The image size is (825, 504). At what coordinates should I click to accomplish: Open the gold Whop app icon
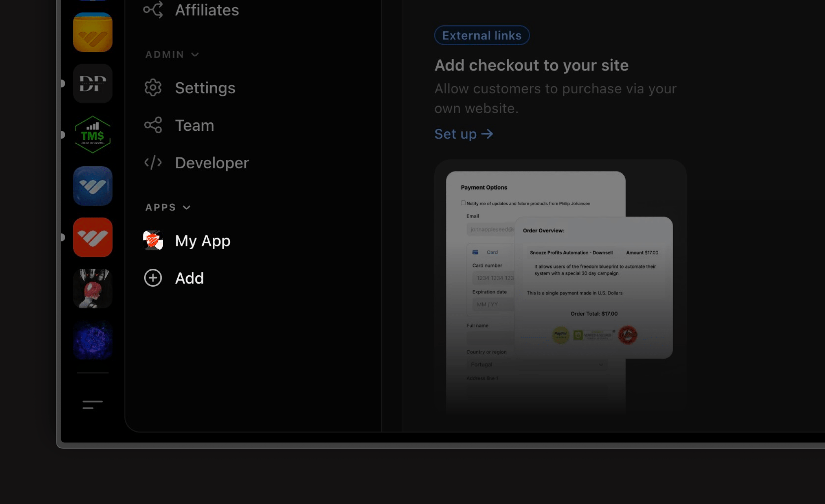point(93,32)
